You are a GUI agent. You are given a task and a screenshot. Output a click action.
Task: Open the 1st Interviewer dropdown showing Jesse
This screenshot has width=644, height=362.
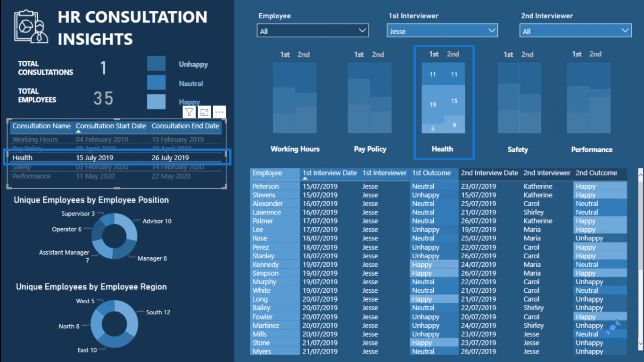[443, 31]
